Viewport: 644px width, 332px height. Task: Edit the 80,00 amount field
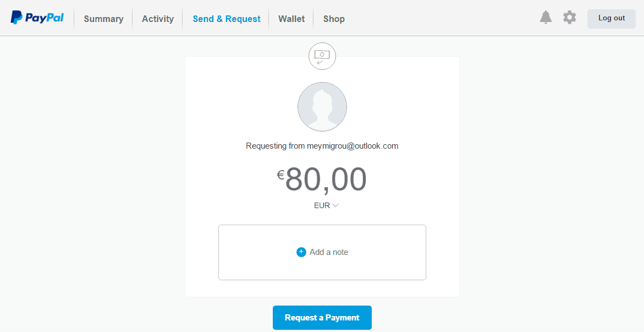click(x=326, y=179)
